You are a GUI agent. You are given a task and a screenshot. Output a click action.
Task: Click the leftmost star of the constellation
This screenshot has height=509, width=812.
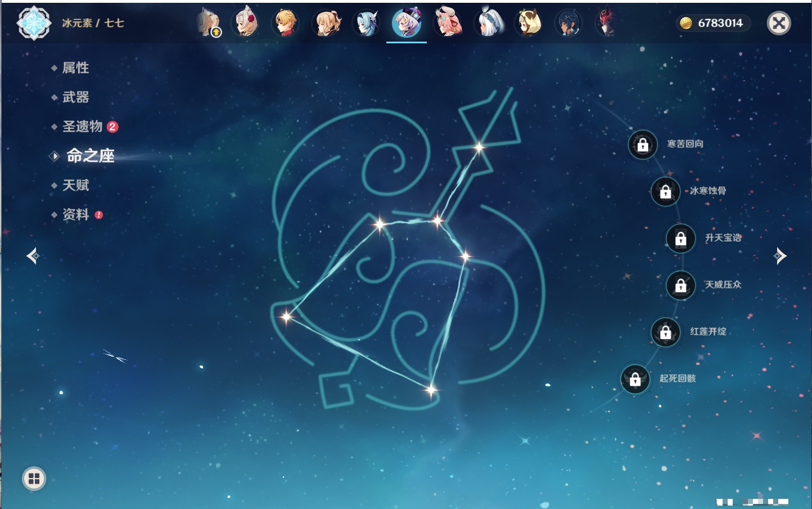pos(287,317)
